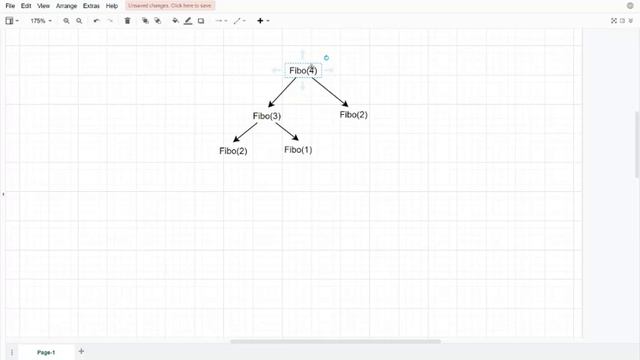Click the horizontal canvas scrollbar

click(335, 341)
